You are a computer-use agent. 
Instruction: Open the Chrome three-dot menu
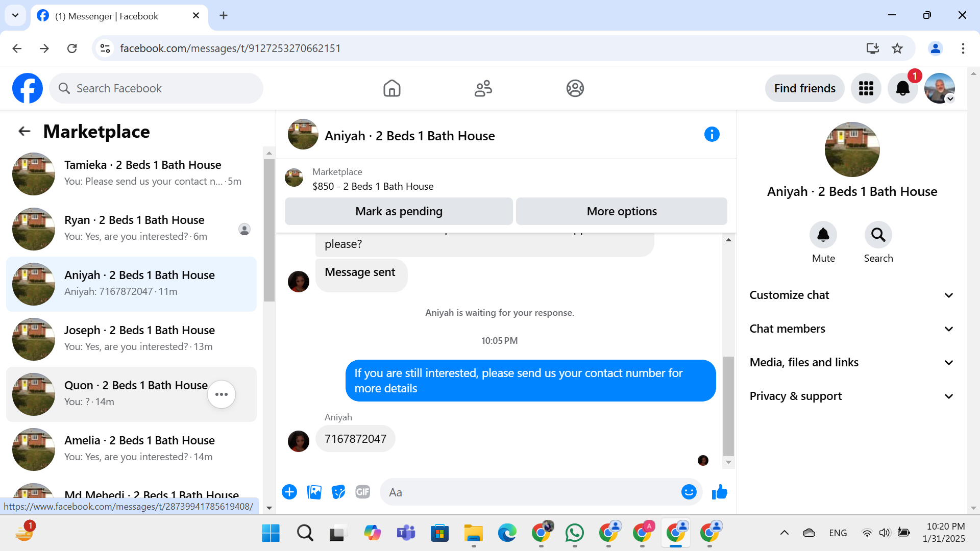[963, 48]
